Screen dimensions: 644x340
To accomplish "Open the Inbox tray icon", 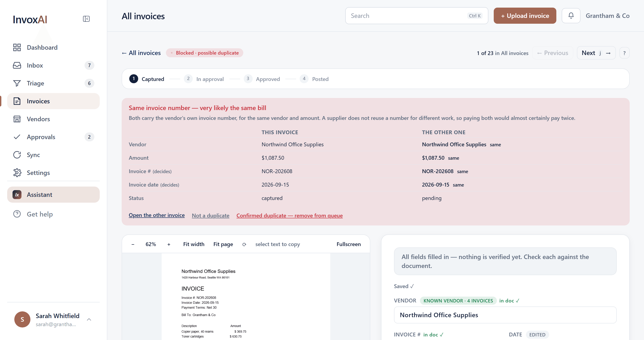I will (x=17, y=65).
